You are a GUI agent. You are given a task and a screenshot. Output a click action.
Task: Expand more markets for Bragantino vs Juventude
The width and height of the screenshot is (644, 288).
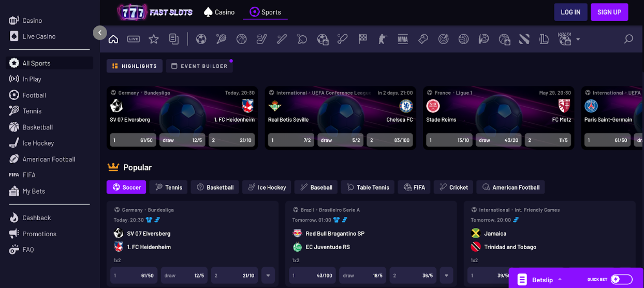pos(446,276)
